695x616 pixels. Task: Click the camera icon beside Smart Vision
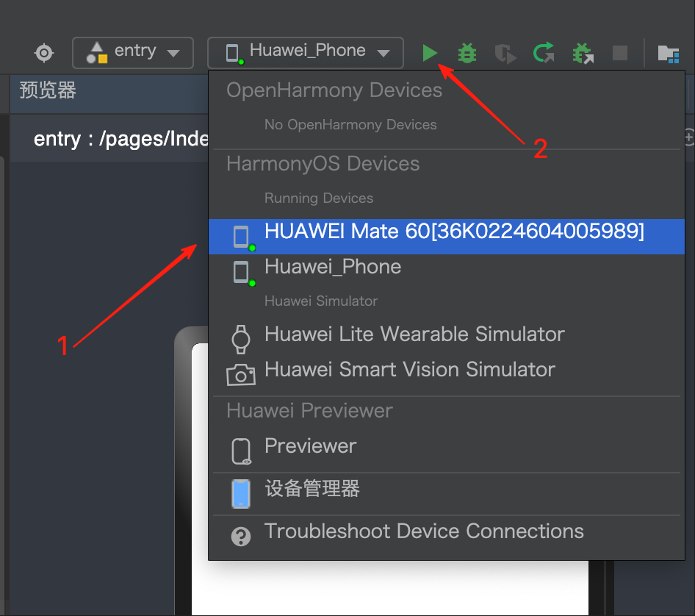(241, 374)
